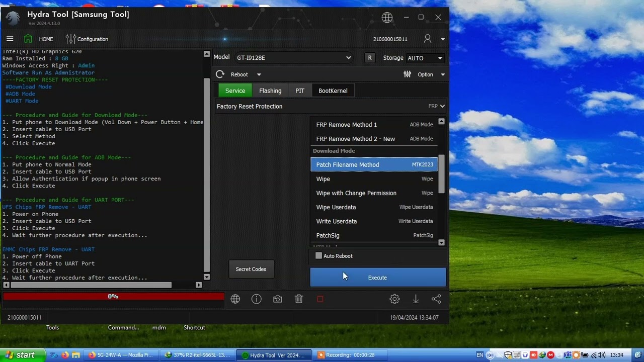Open the Configuration section
The width and height of the screenshot is (644, 362).
[87, 39]
